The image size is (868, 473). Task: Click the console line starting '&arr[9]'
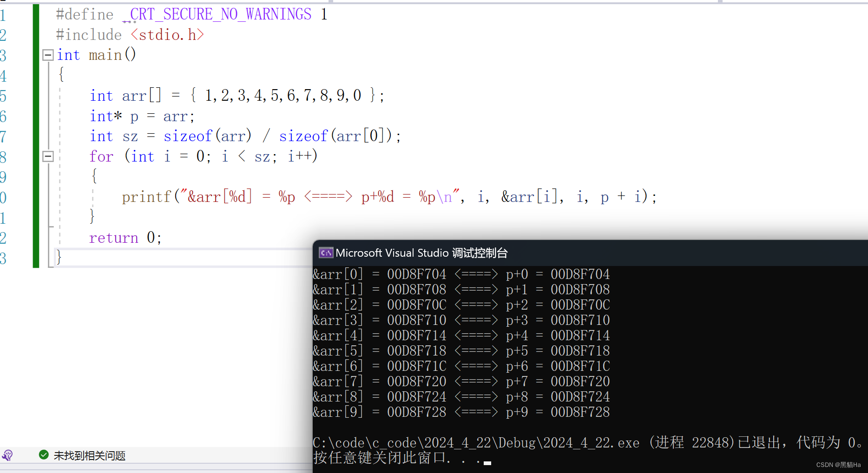pos(461,412)
